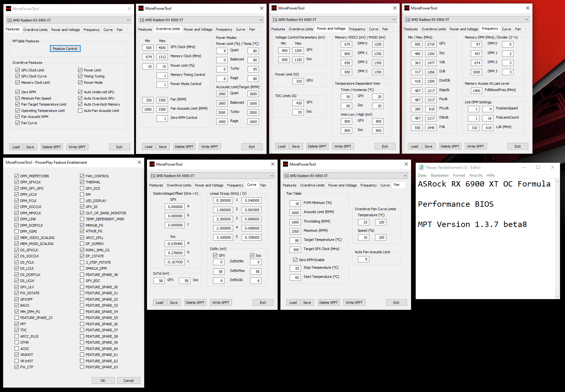Click Cancel in the PowerPlay dialog
565x392 pixels.
[x=128, y=381]
